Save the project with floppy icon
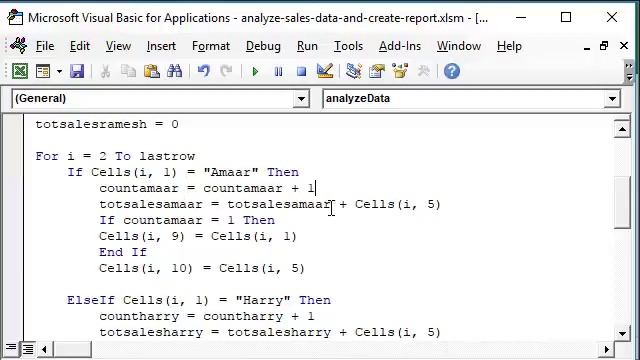Viewport: 640px width, 360px height. tap(77, 71)
